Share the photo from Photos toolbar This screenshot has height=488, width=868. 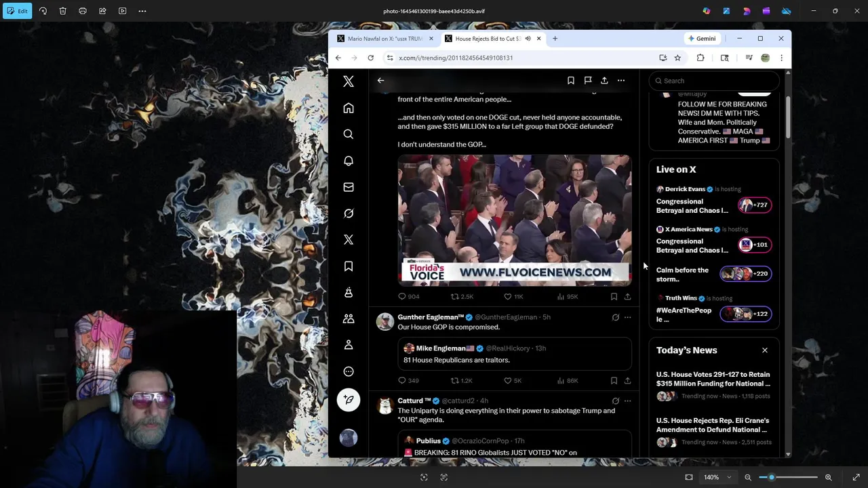click(102, 11)
